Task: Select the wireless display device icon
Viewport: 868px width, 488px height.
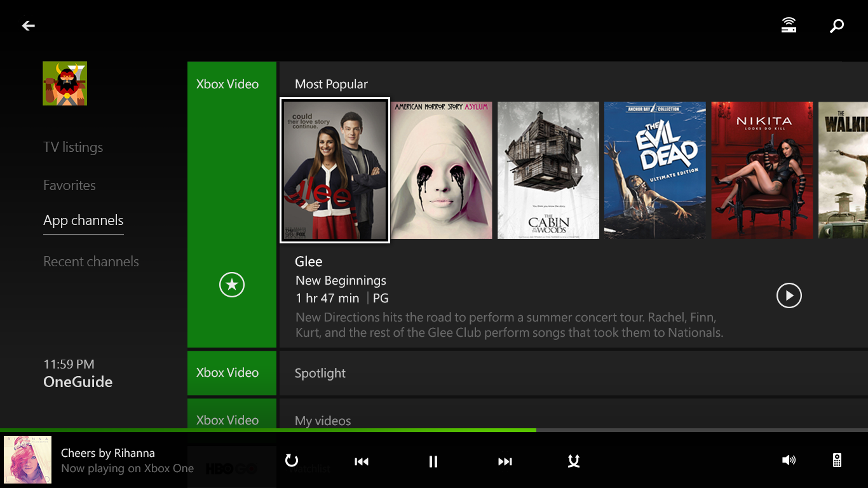Action: (x=789, y=25)
